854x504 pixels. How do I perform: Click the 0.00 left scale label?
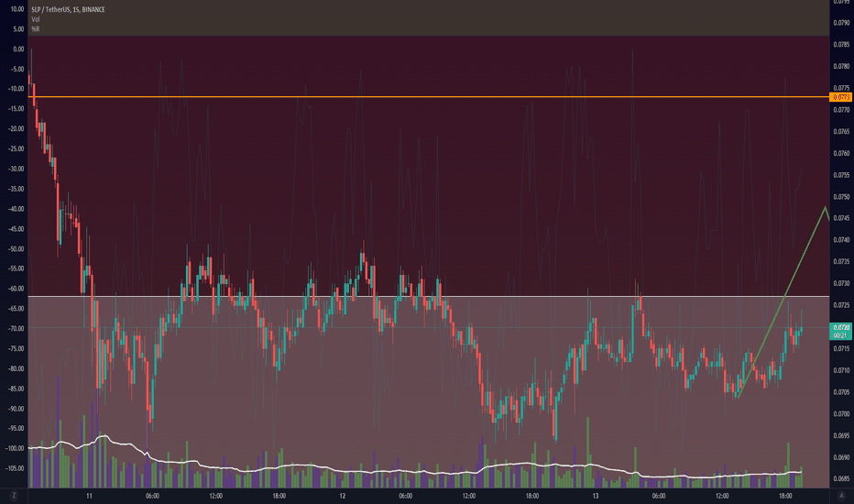18,49
